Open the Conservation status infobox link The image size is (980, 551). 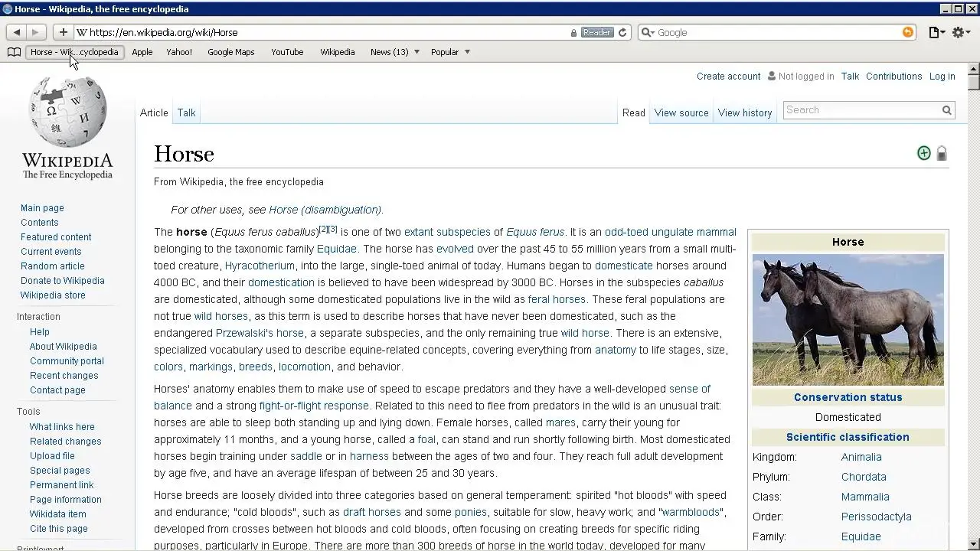[x=848, y=397]
